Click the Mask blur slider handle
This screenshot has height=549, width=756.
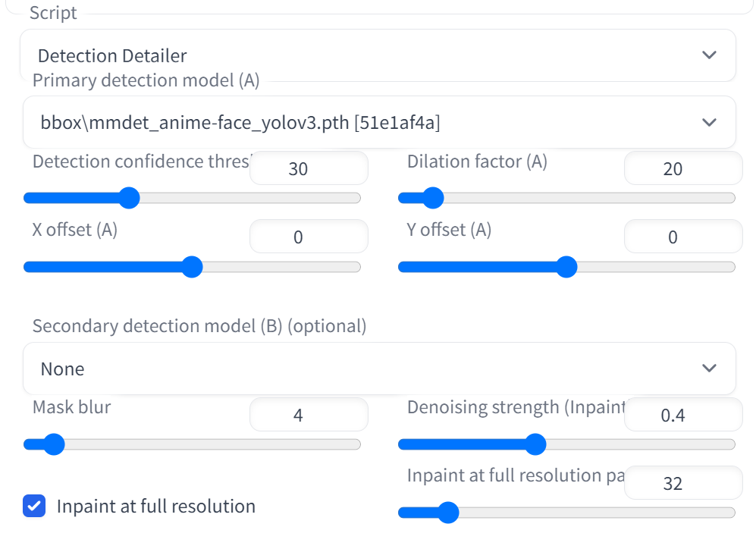tap(54, 444)
